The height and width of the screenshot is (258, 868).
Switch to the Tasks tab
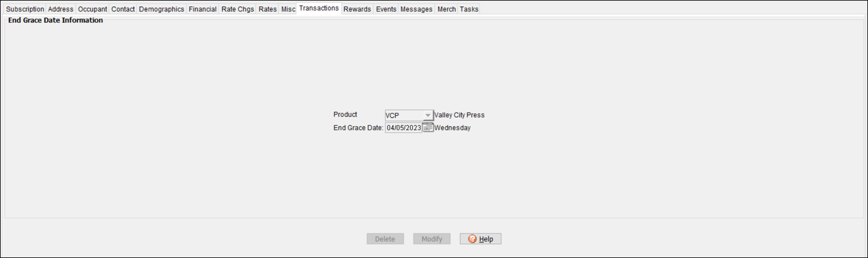pyautogui.click(x=469, y=9)
